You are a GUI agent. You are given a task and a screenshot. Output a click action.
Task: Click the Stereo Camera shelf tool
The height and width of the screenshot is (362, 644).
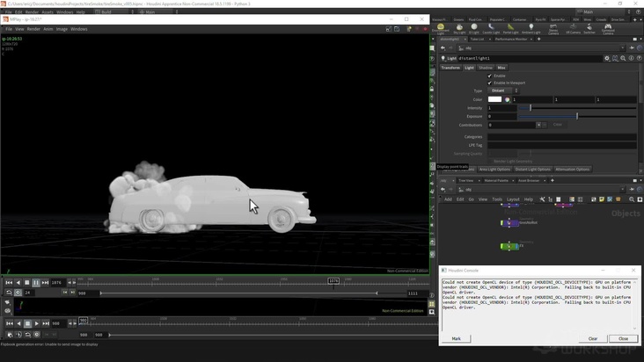553,28
